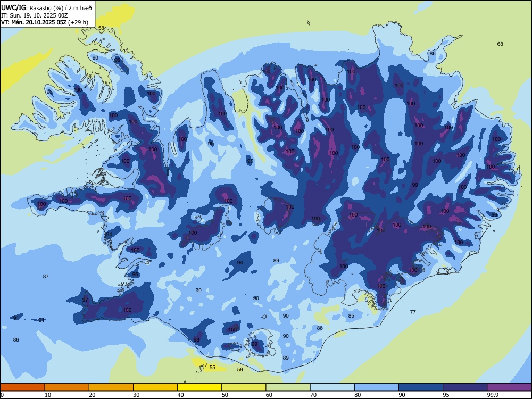
Task: Click the '40' legend scale label
Action: pyautogui.click(x=180, y=395)
